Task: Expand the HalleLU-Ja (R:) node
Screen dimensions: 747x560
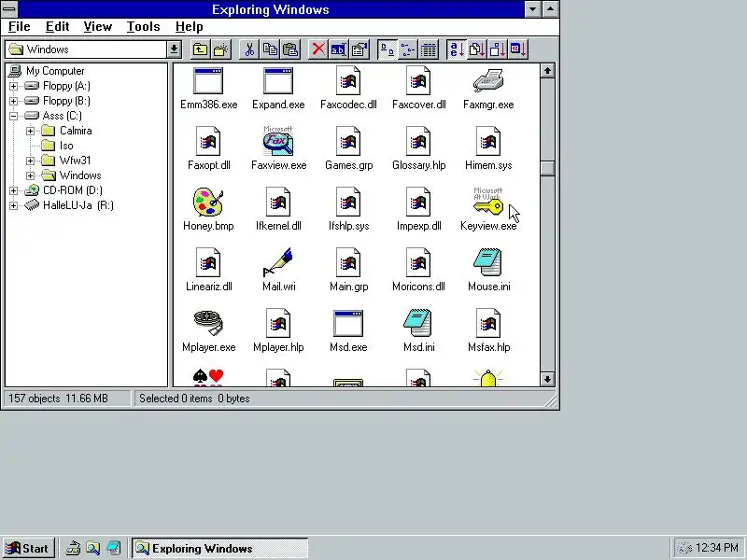Action: (13, 205)
